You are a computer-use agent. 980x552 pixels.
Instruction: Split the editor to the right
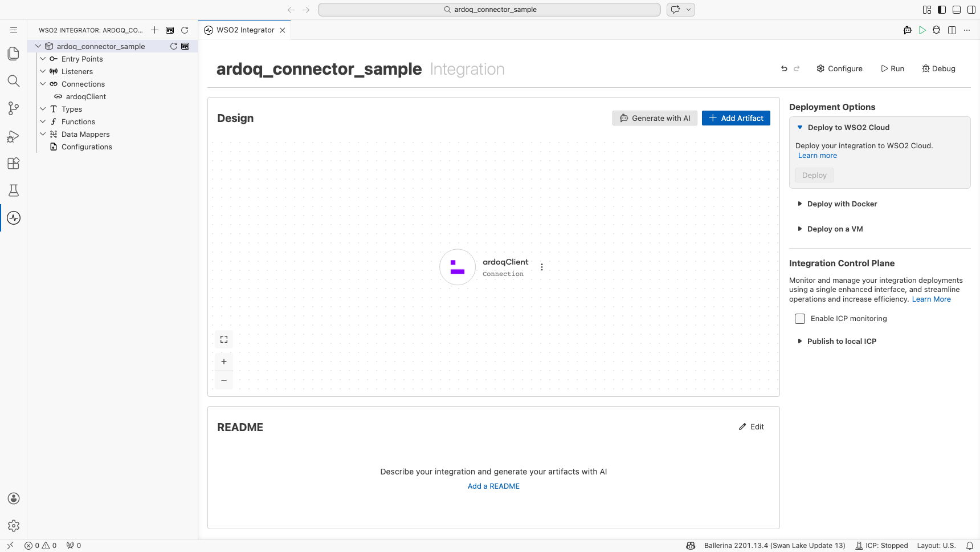[952, 30]
